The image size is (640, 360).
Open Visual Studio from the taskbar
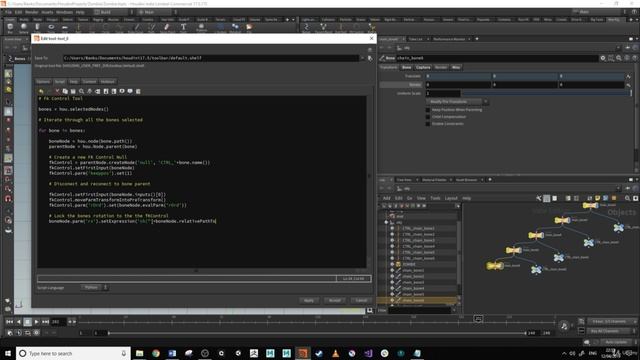tap(368, 353)
